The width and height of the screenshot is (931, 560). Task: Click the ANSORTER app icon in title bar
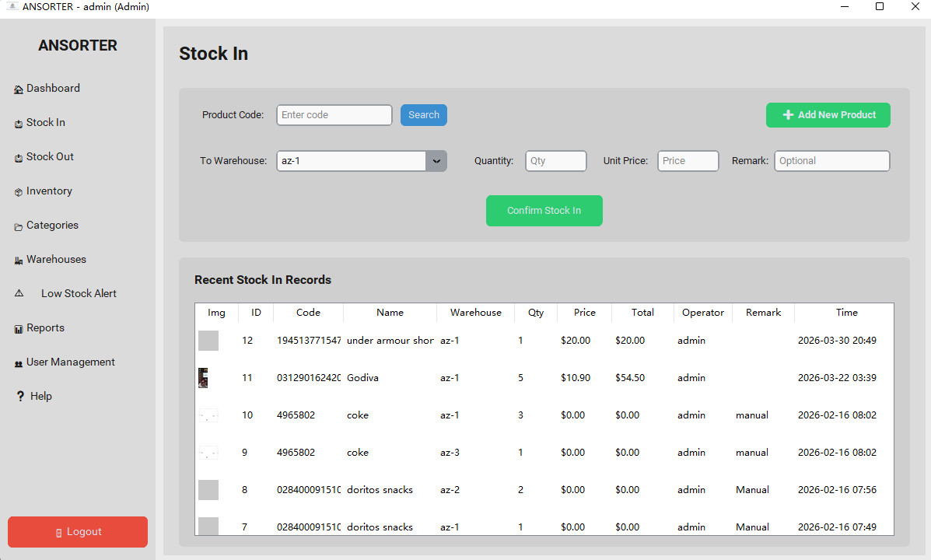pos(12,6)
